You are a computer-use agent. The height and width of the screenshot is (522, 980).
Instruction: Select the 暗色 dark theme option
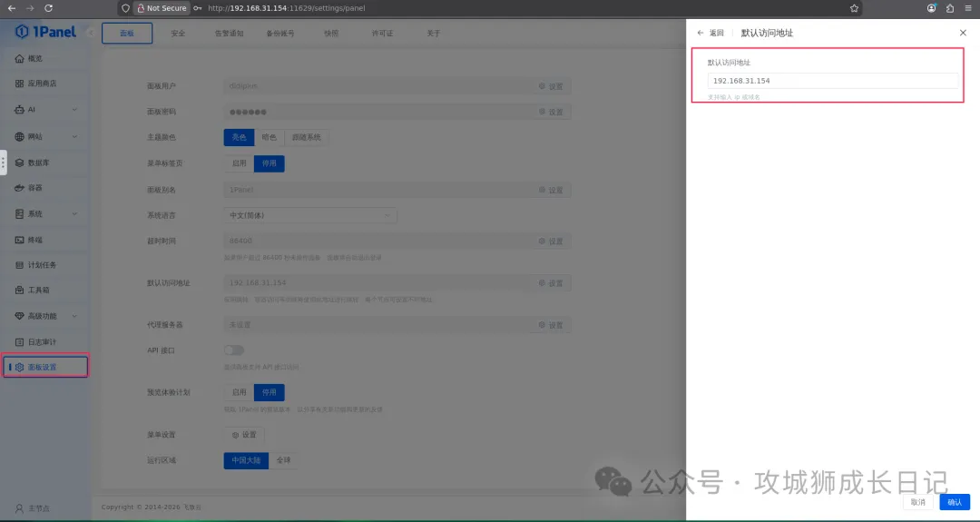coord(269,138)
